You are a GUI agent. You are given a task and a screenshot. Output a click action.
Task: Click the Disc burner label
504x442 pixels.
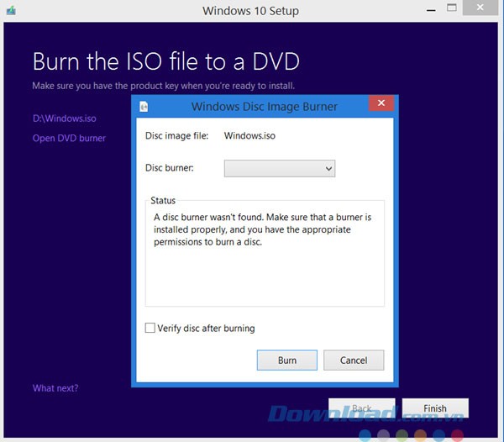coord(170,168)
